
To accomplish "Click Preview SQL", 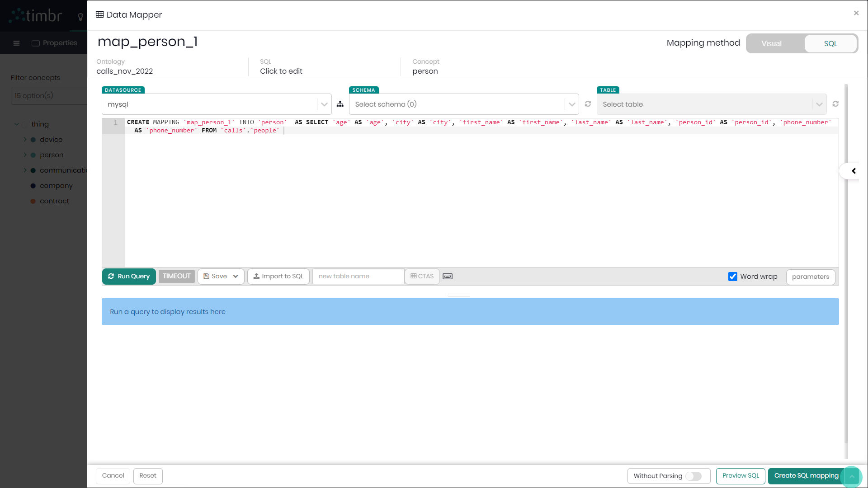I will click(741, 476).
